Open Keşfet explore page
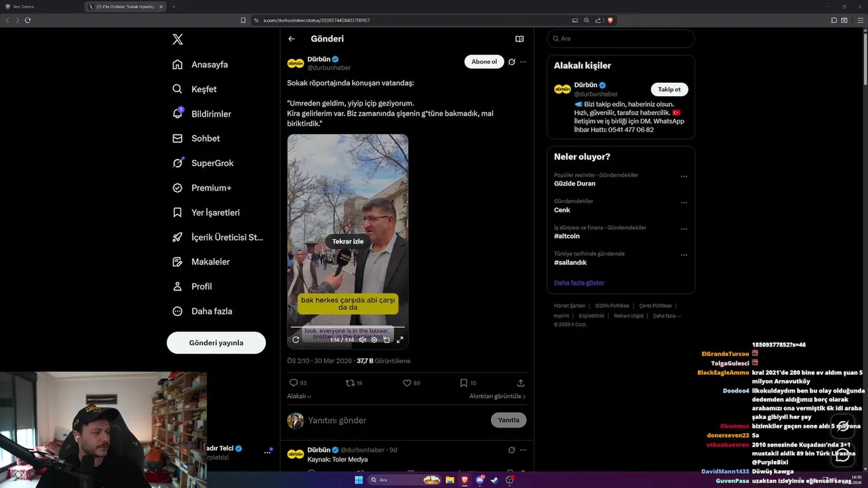This screenshot has width=868, height=488. (x=195, y=89)
